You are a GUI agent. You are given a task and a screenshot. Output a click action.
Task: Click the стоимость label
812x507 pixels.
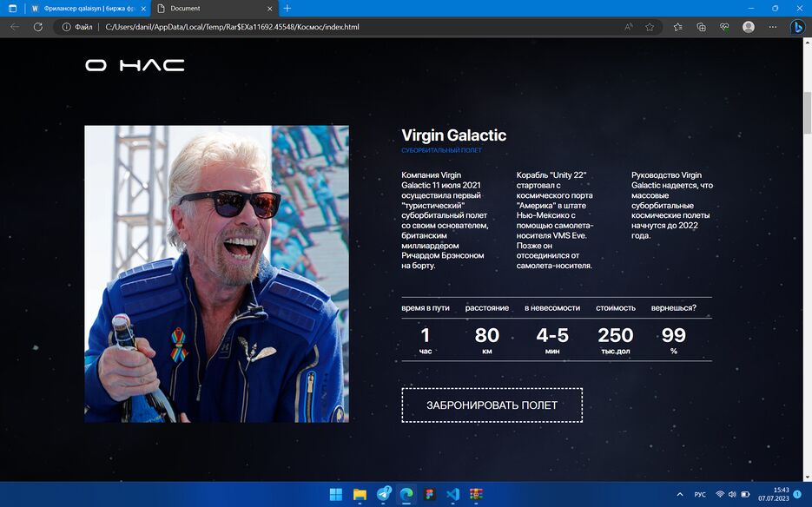pyautogui.click(x=615, y=307)
